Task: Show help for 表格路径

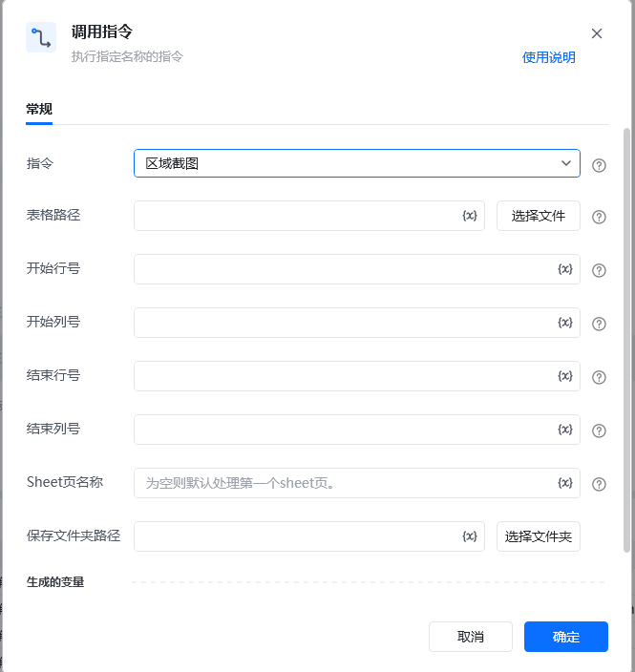Action: pos(599,217)
